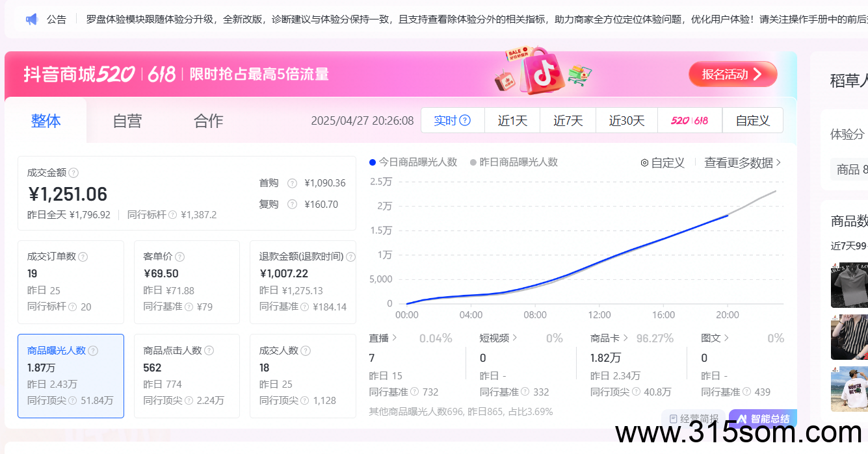Click help icon beside 同行标杆 ¥1,387.2
Screen dimensions: 868x454
point(173,214)
